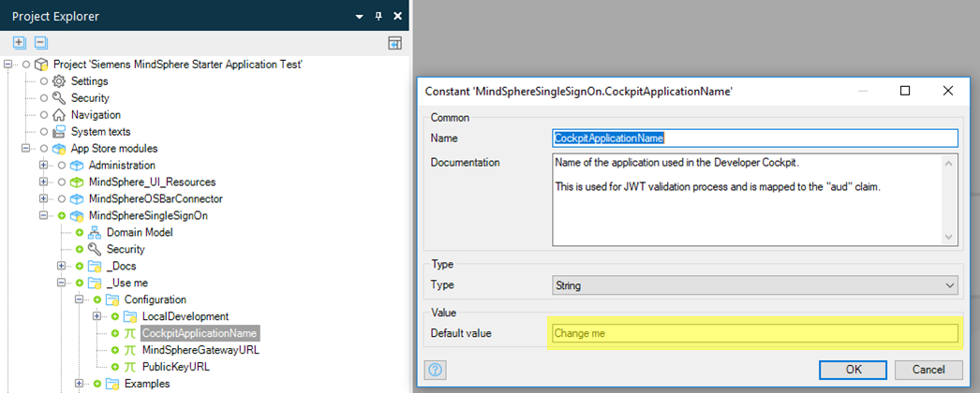Close the Constant dialog window
Screen dimensions: 980x393
(947, 91)
